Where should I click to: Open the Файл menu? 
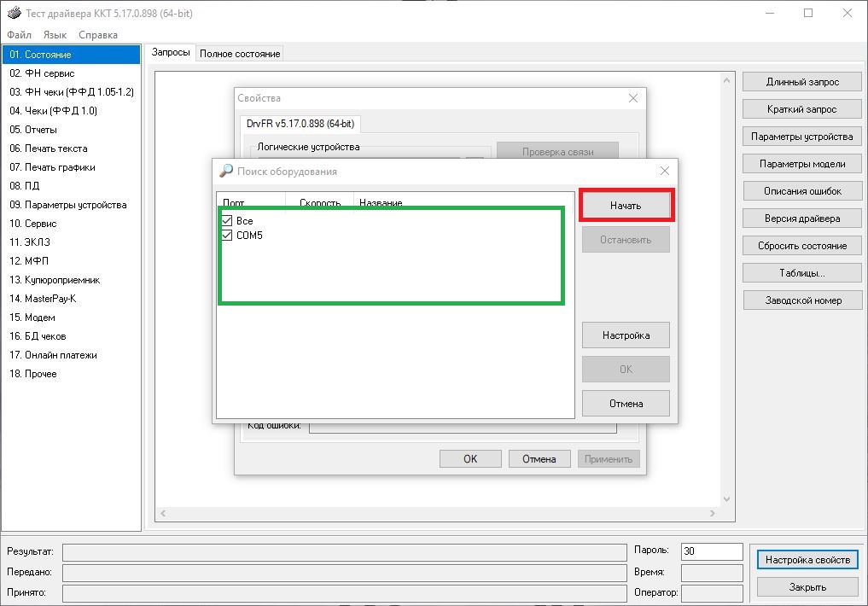point(19,35)
